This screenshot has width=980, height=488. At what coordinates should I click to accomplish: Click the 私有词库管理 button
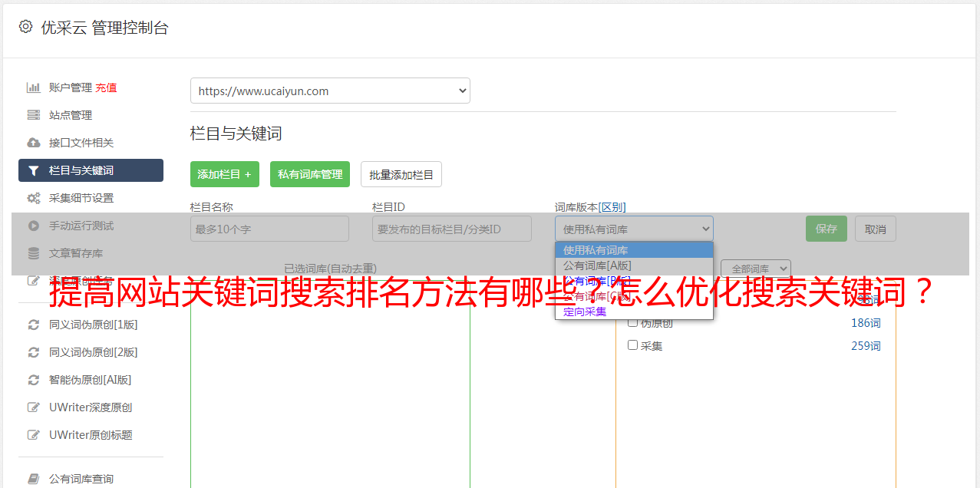(310, 174)
